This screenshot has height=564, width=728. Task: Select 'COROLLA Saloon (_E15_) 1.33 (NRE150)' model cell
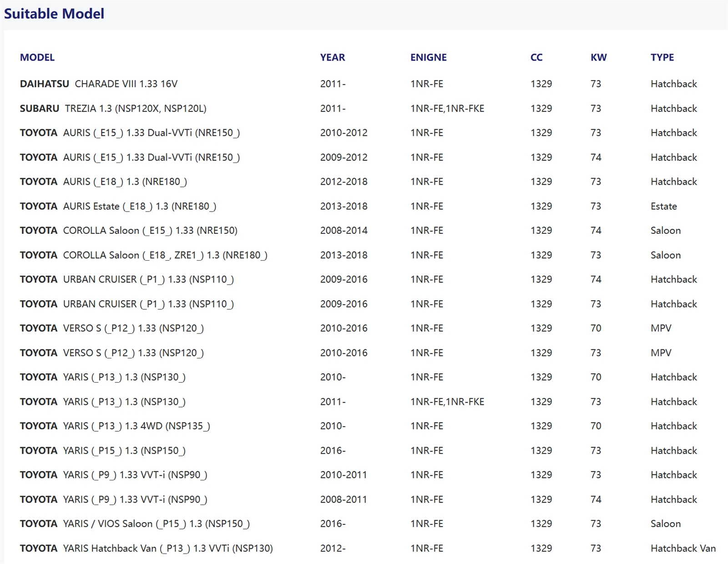click(129, 231)
